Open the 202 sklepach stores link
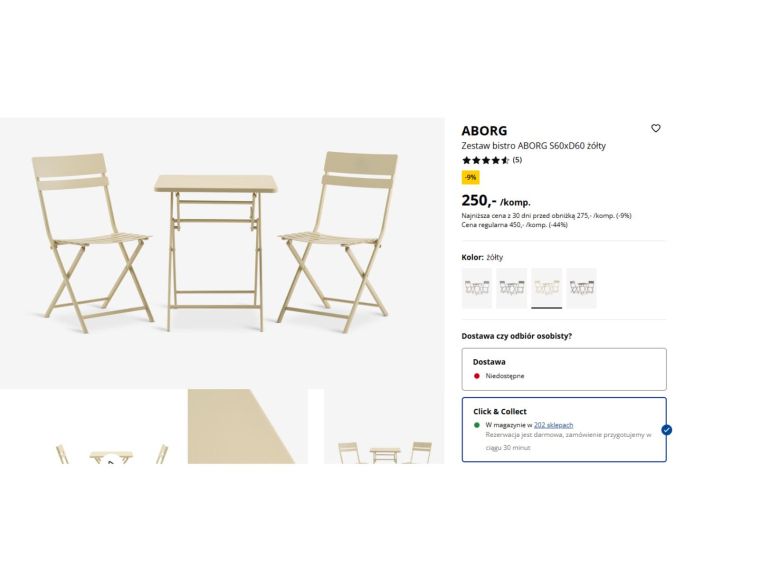The width and height of the screenshot is (760, 570). tap(554, 425)
